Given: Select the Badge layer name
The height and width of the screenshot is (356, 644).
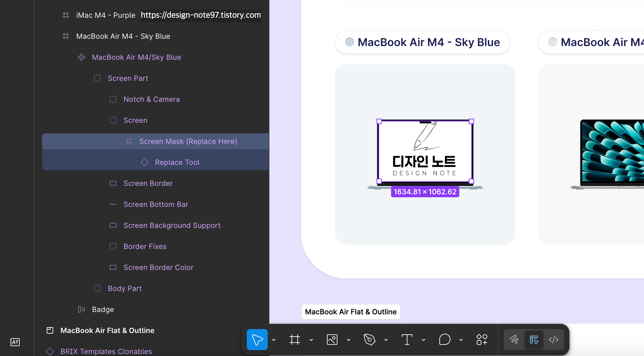Looking at the screenshot, I should click(x=103, y=309).
